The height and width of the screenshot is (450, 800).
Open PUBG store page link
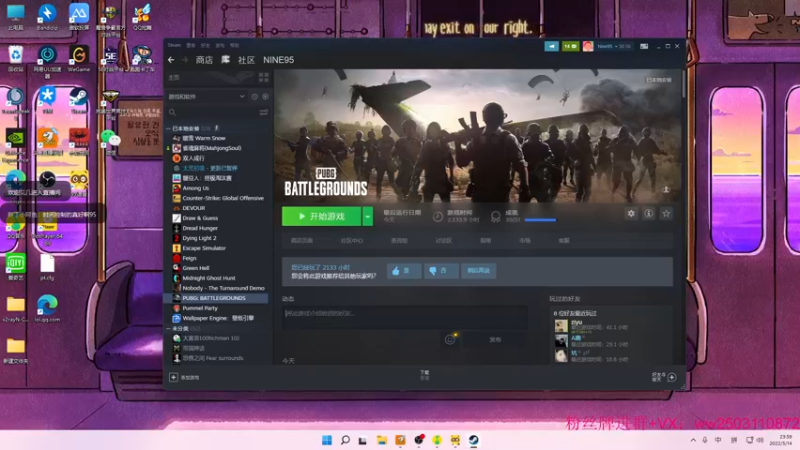pos(302,240)
